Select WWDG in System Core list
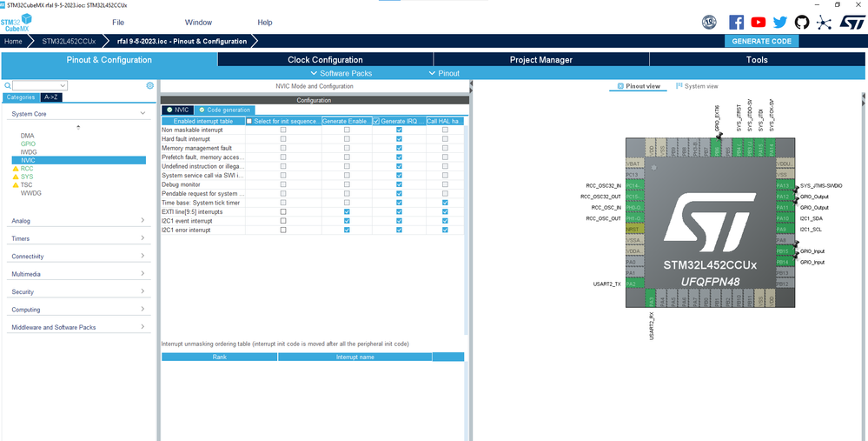Screen dimensions: 868x441 click(x=31, y=193)
